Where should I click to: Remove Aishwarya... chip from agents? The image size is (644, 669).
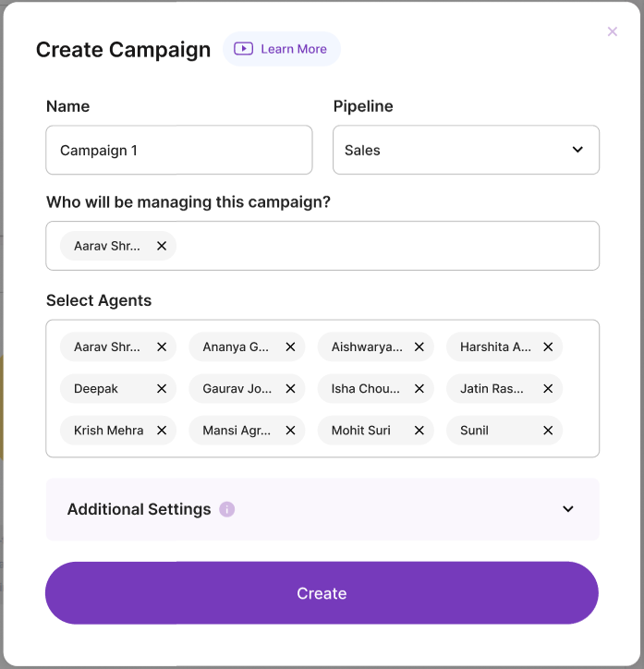pos(419,347)
